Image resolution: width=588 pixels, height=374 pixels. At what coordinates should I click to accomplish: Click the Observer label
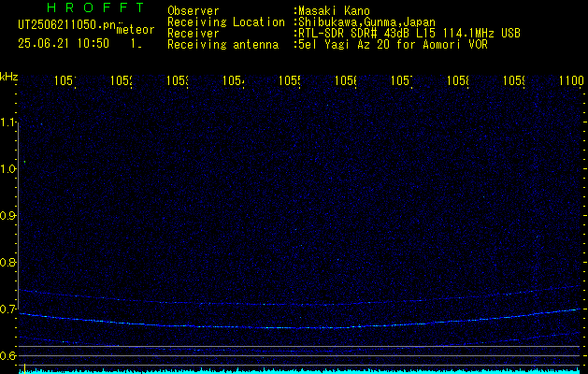click(x=194, y=11)
